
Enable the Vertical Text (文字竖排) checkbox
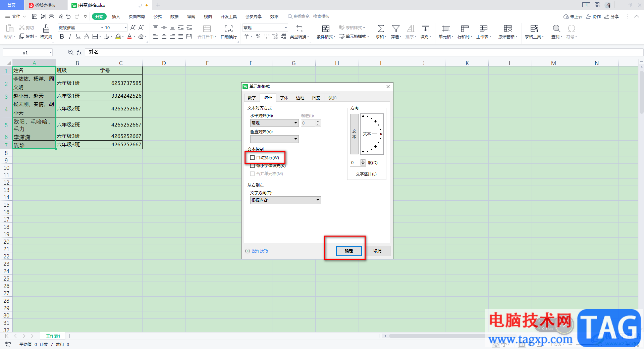point(352,174)
